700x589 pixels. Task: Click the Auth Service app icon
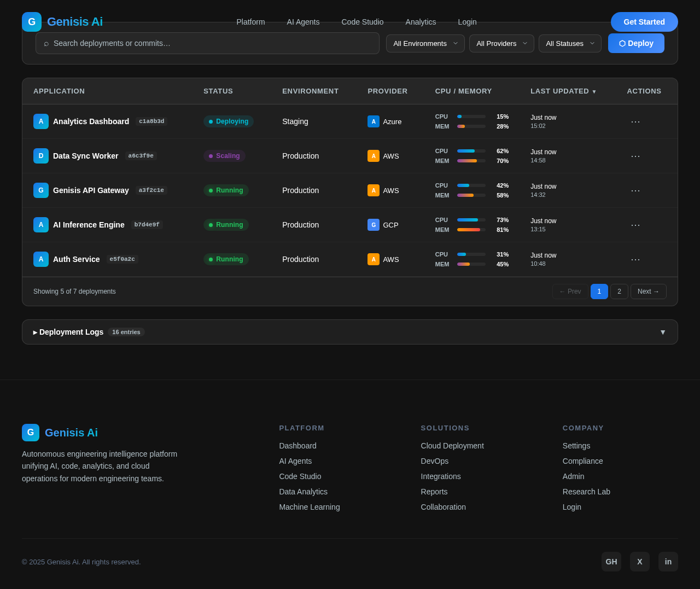tap(41, 259)
